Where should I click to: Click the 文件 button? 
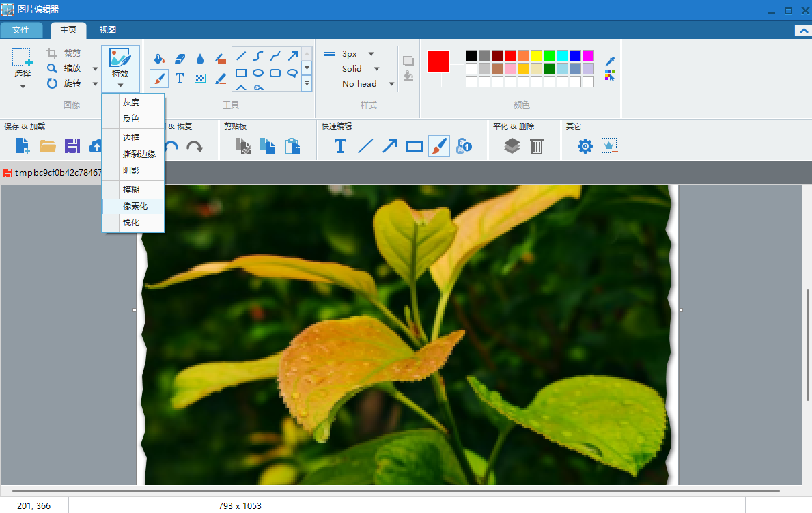tap(21, 30)
